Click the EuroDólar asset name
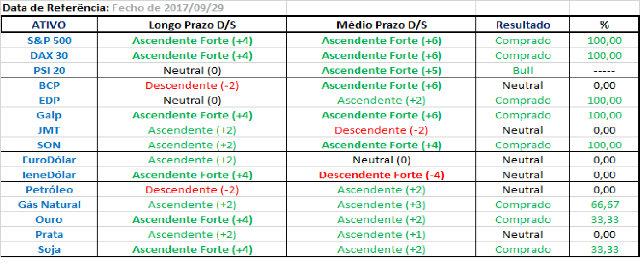644x263 pixels. click(x=49, y=160)
